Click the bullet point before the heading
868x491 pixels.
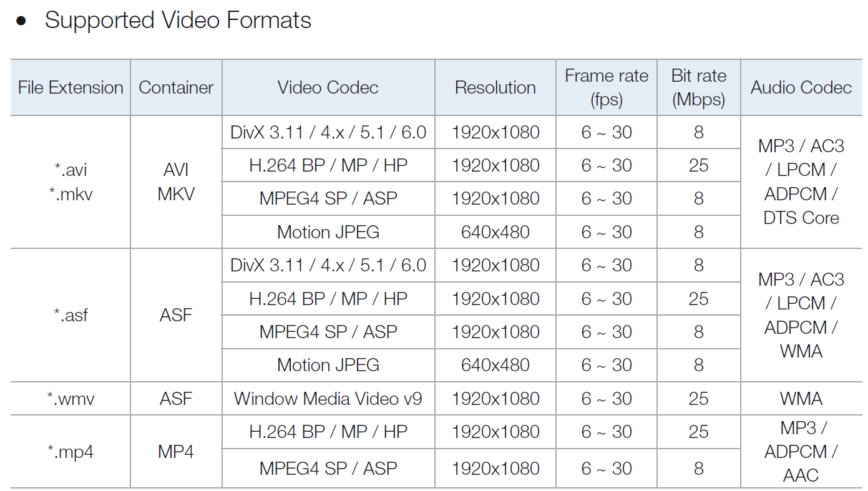(22, 21)
